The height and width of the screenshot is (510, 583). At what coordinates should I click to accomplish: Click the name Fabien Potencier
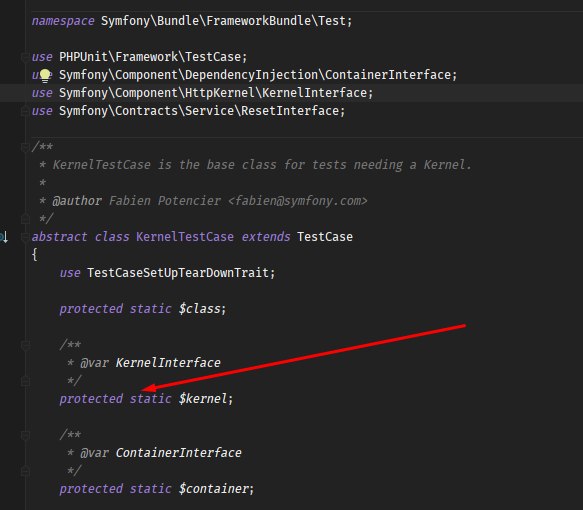point(165,201)
